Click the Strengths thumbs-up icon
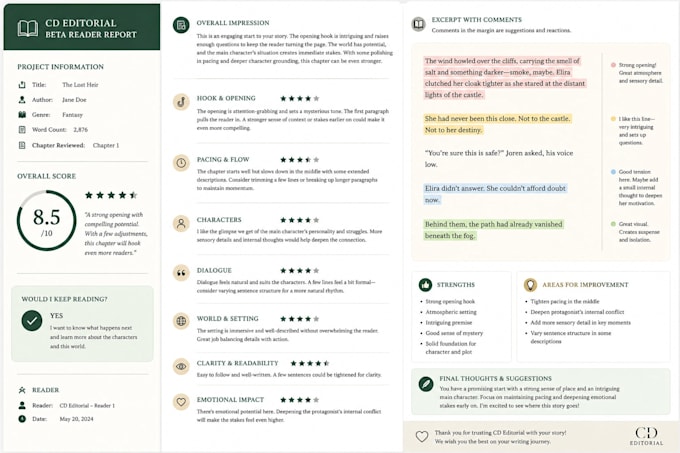Image resolution: width=680 pixels, height=453 pixels. tap(425, 285)
